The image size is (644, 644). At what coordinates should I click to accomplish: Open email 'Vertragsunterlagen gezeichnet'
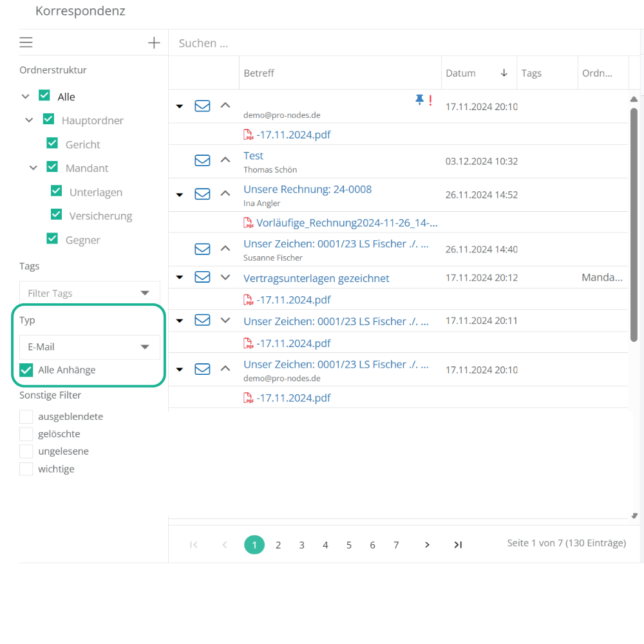tap(316, 278)
